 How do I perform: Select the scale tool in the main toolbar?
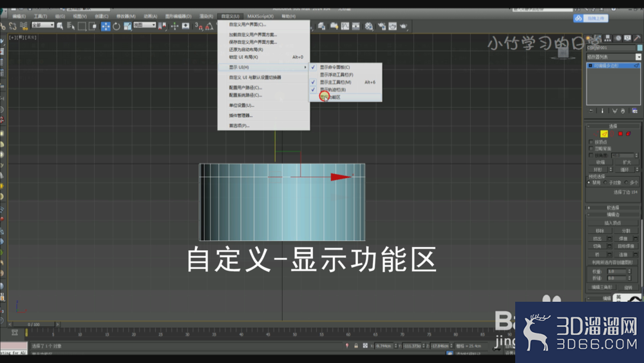(x=128, y=26)
